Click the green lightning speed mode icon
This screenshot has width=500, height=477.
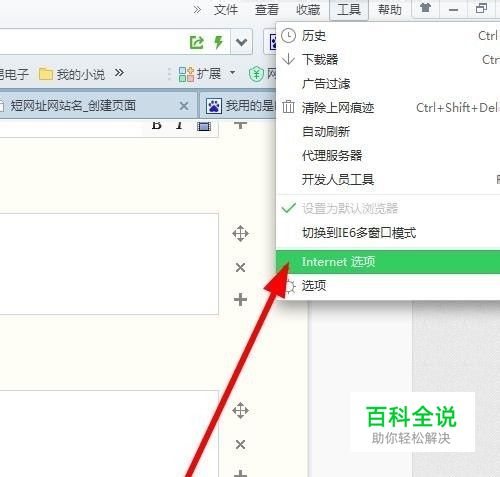pyautogui.click(x=218, y=42)
